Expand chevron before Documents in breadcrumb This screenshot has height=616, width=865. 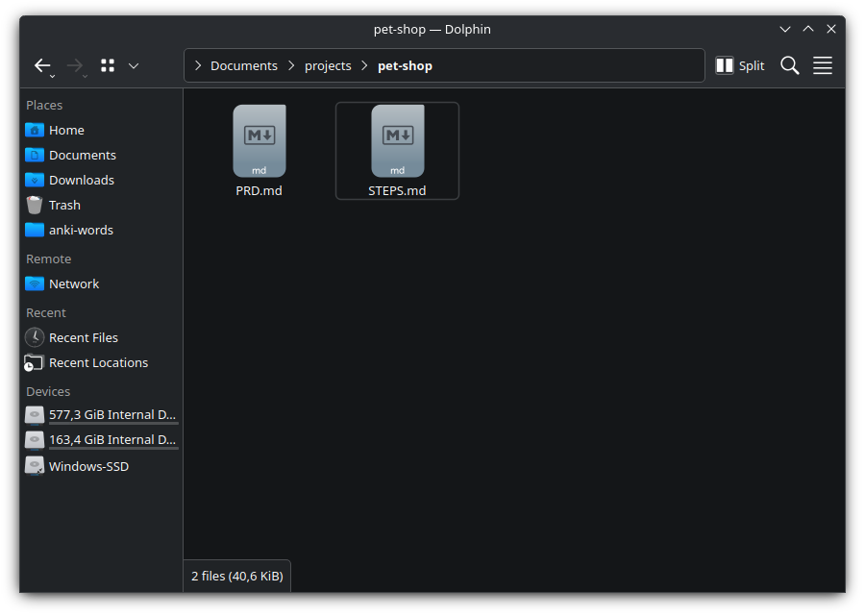tap(198, 66)
